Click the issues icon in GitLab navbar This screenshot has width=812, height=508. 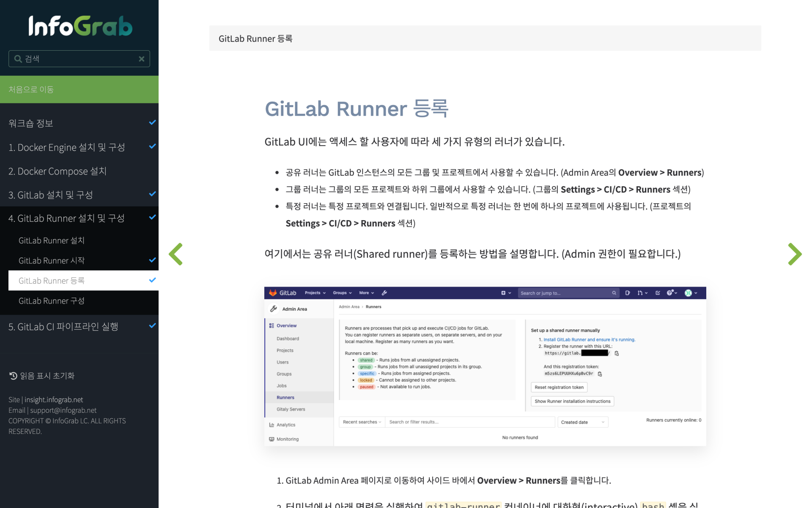[x=628, y=293]
